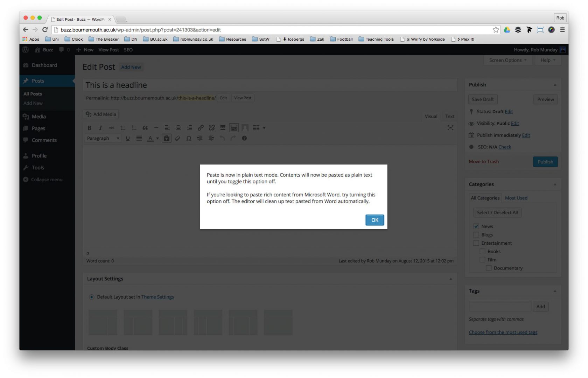The width and height of the screenshot is (588, 378).
Task: Collapse the Categories panel
Action: point(555,184)
